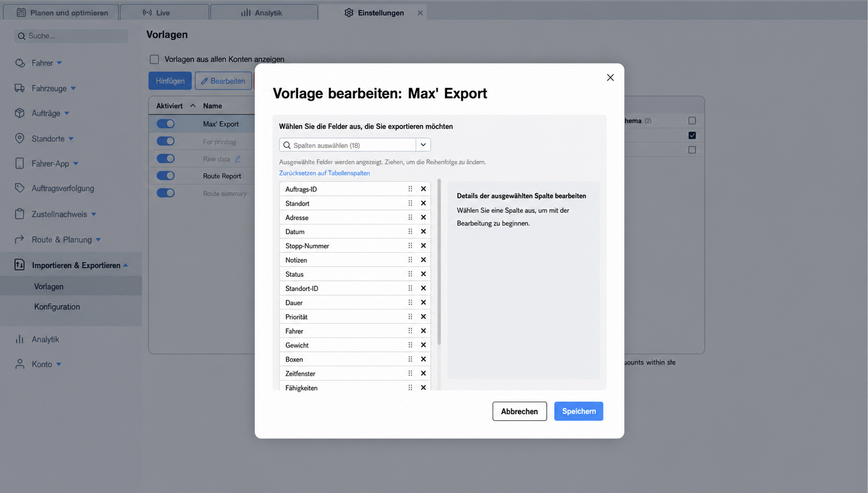The image size is (868, 493).
Task: Remove the Auftrags-ID field
Action: point(423,189)
